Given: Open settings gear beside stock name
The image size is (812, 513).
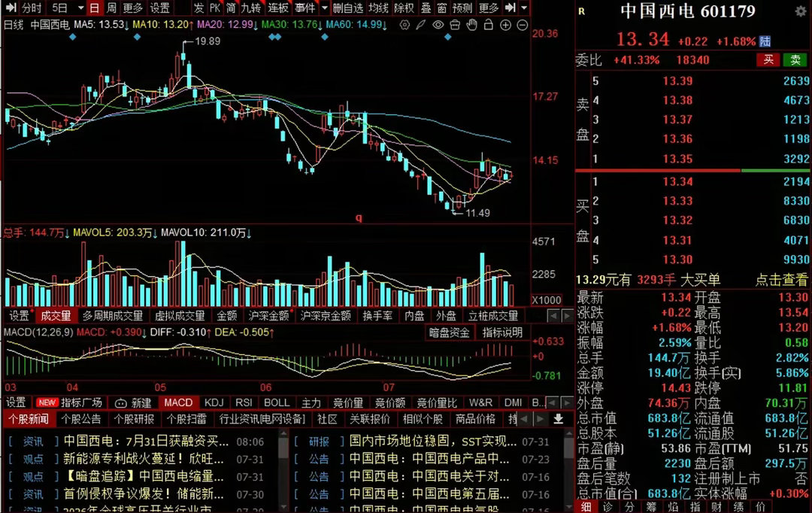Looking at the screenshot, I should pos(801,11).
